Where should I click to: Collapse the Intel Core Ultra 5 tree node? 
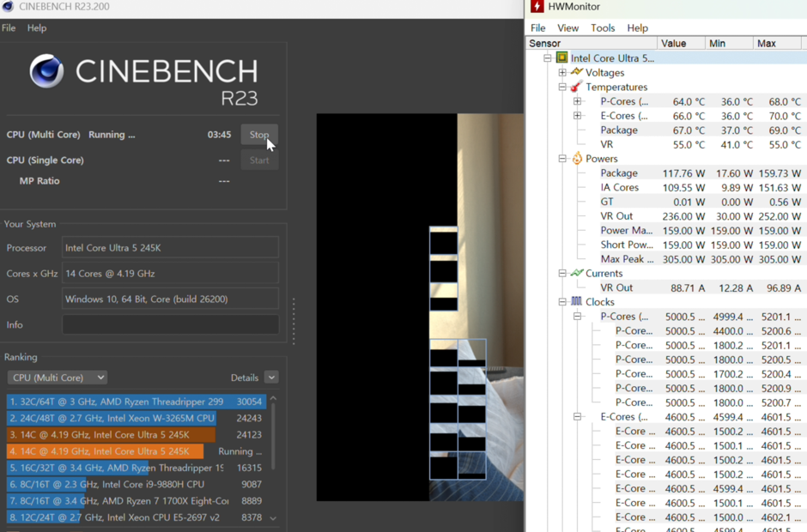pos(548,58)
